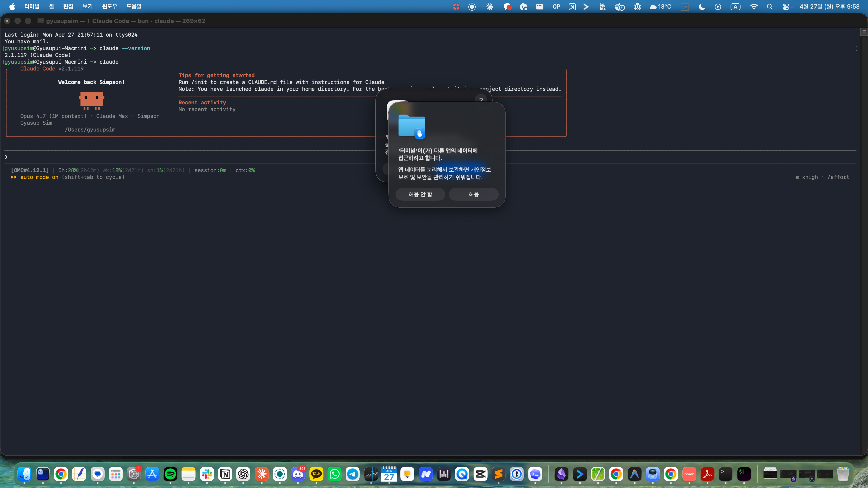The image size is (868, 488).
Task: Click the 허용 button in the dialog
Action: 473,194
